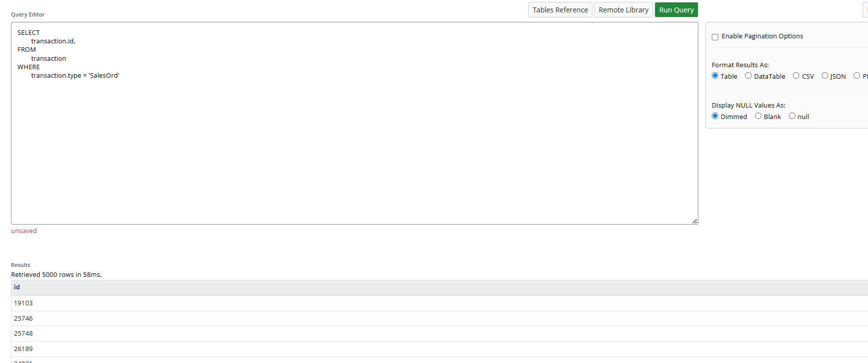
Task: Select DataTable result format
Action: (x=748, y=76)
